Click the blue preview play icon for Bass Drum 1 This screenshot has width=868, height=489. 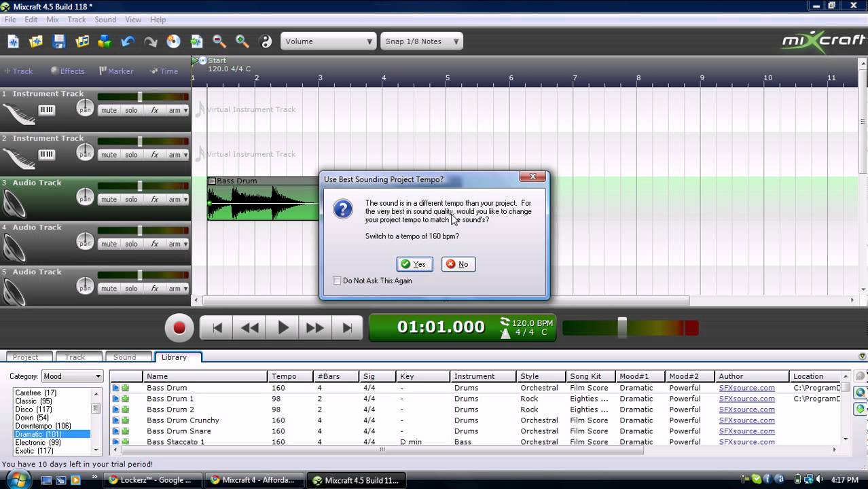pyautogui.click(x=115, y=399)
